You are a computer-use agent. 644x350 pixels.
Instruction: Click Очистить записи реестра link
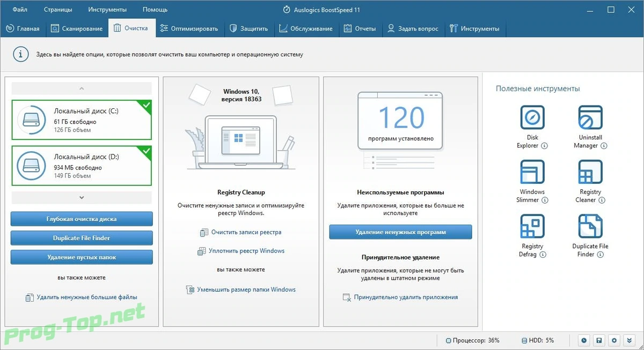(x=240, y=232)
